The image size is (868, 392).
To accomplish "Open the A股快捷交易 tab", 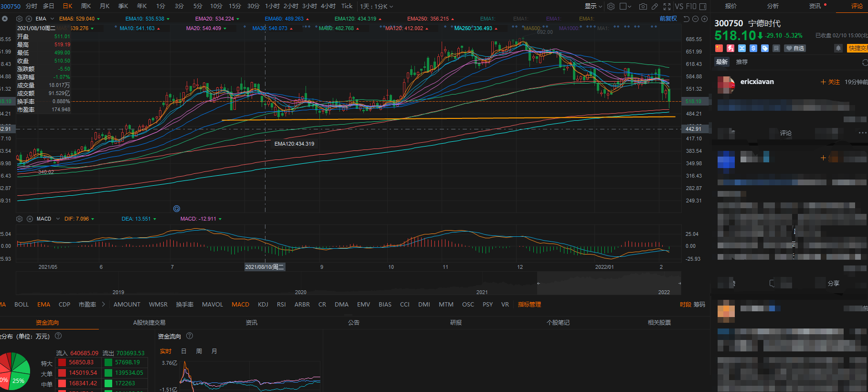I will click(149, 323).
